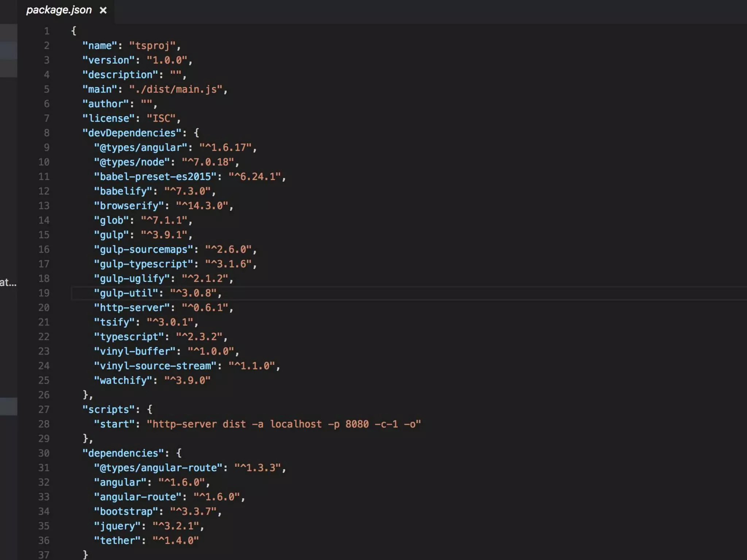
Task: Select the package.json tab
Action: 59,10
